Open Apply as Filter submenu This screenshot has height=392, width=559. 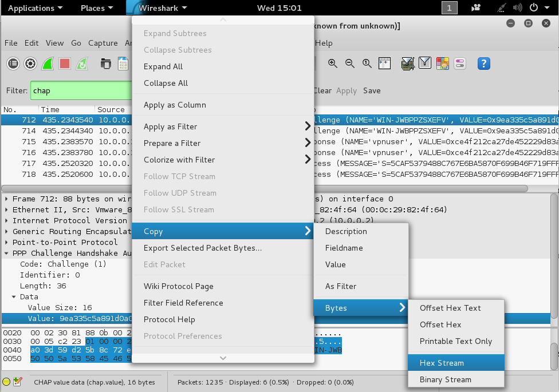click(223, 126)
